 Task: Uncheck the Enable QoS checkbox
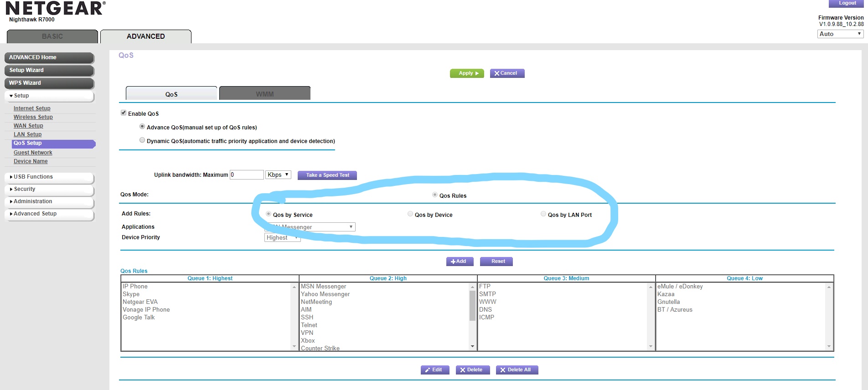pos(124,113)
